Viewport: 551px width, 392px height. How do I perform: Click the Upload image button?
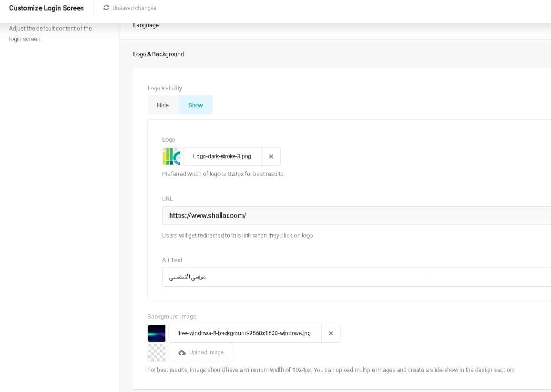pos(201,352)
